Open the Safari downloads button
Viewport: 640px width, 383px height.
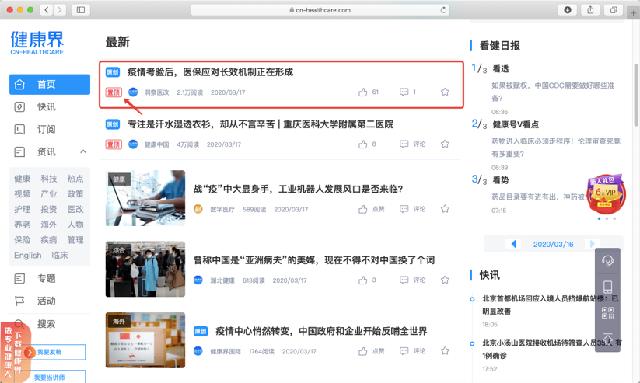point(568,10)
